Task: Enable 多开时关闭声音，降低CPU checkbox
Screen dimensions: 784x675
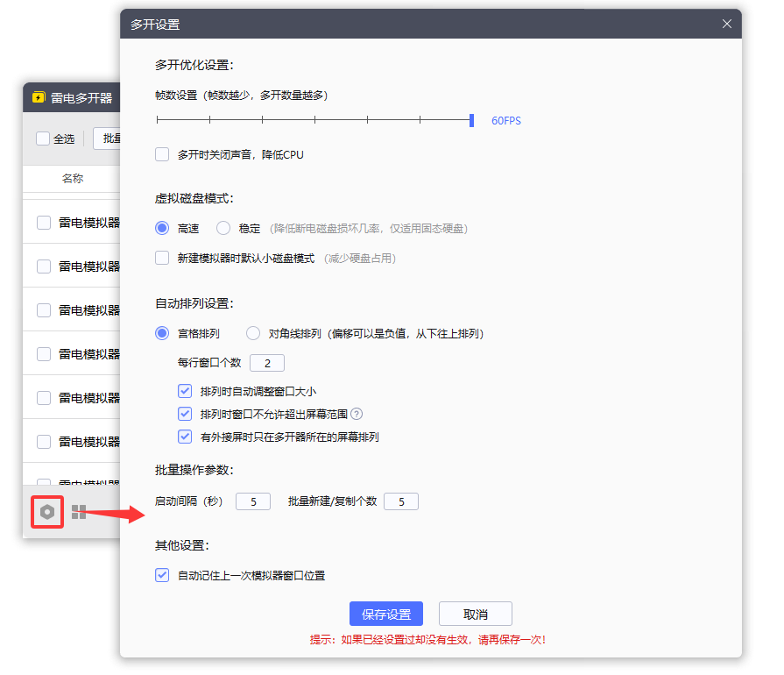Action: pos(162,154)
